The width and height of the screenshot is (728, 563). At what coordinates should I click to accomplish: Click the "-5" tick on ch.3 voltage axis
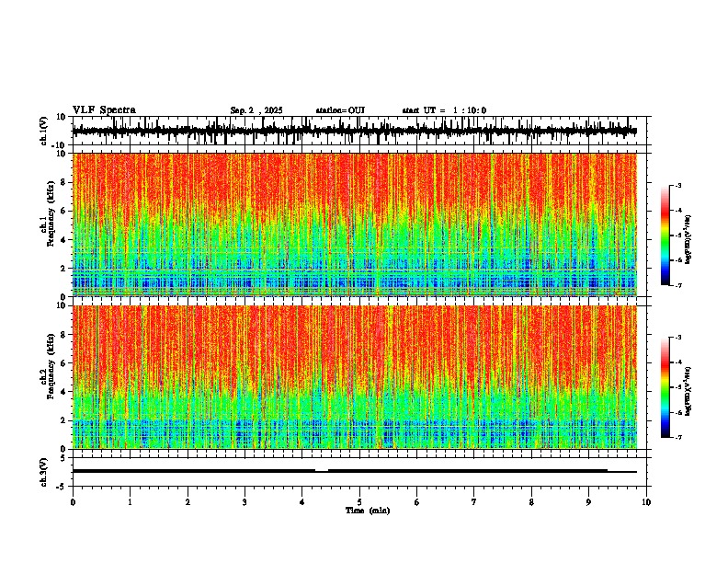(x=62, y=487)
